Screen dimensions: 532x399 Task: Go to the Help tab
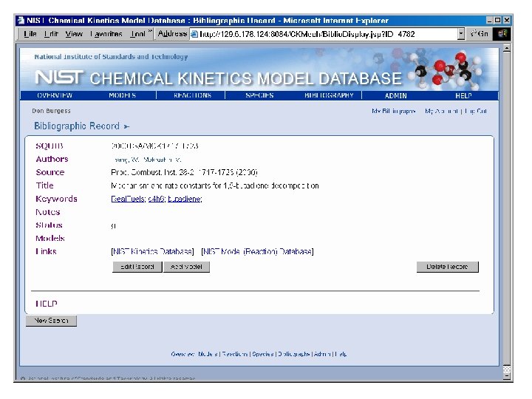pos(463,95)
